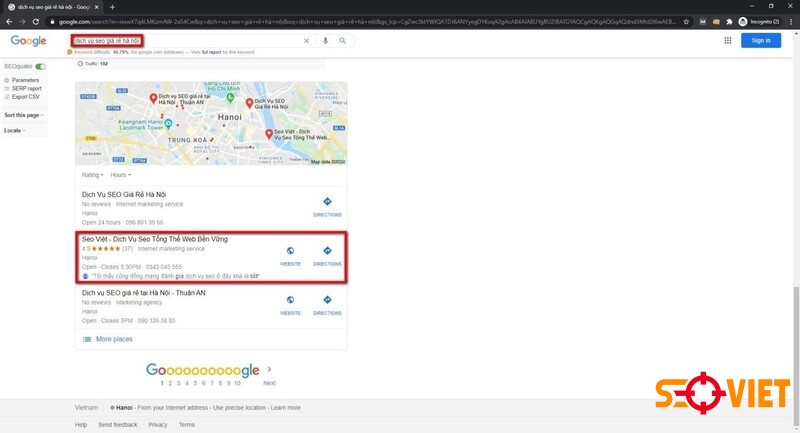Click the browser address bar
Screen dimensions: 800x433
click(365, 21)
